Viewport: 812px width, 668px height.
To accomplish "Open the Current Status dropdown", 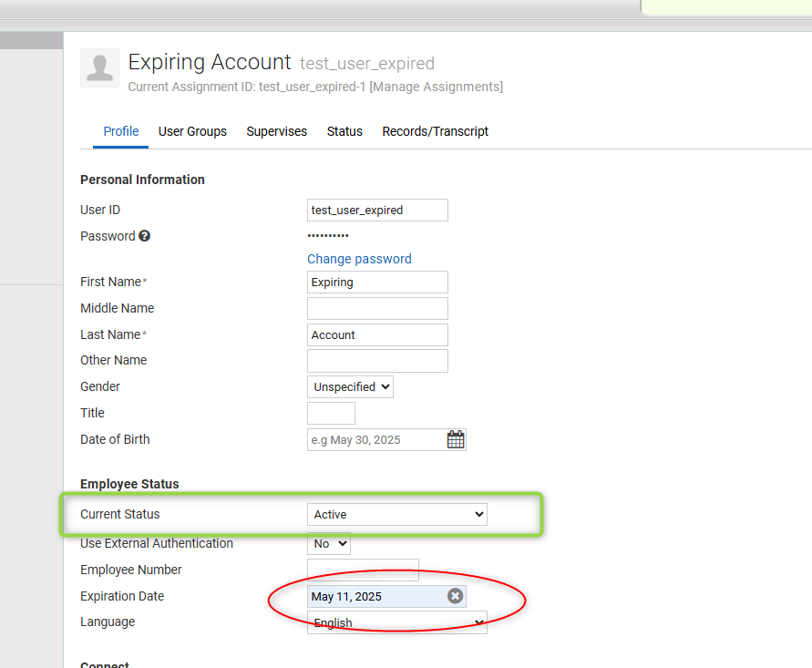I will pos(397,514).
